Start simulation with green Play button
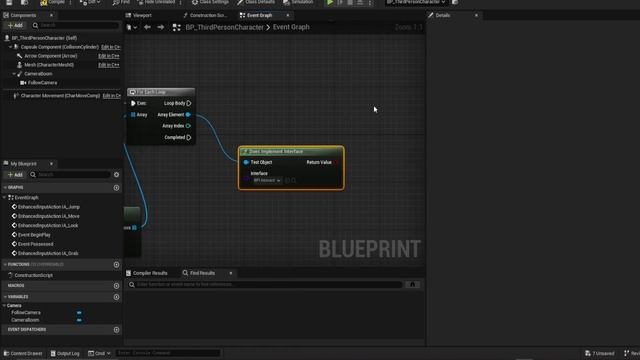This screenshot has width=640, height=360. (x=330, y=2)
